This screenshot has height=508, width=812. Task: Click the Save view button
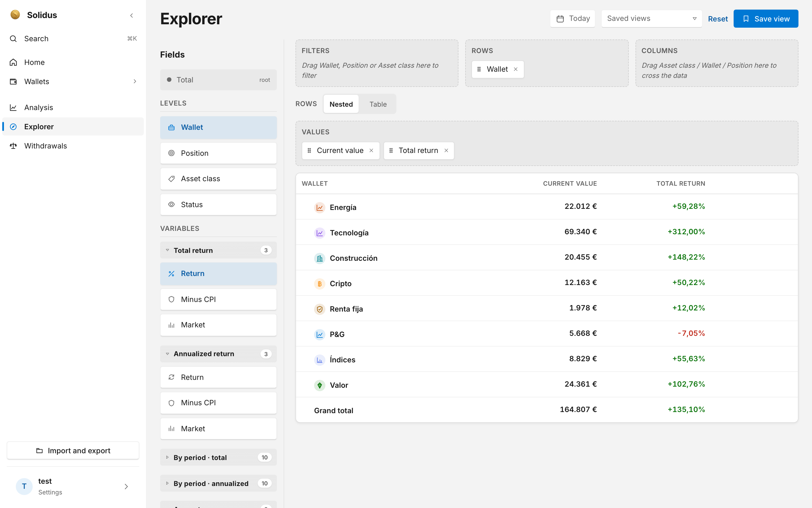[766, 18]
